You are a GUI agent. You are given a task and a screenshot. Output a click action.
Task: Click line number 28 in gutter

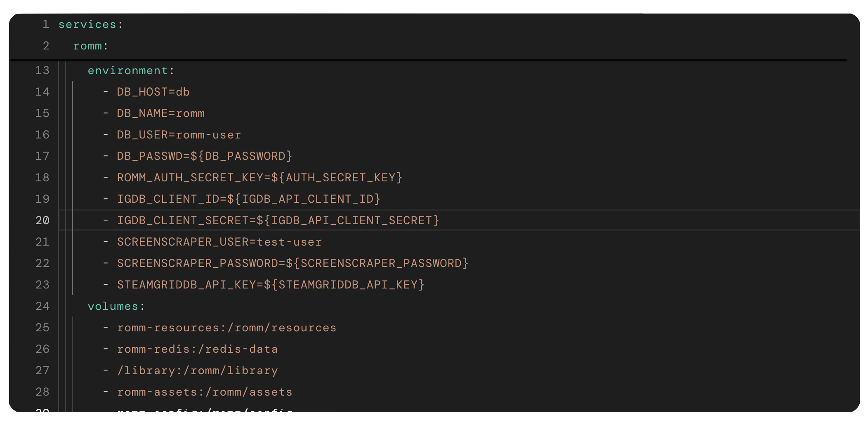[x=42, y=392]
